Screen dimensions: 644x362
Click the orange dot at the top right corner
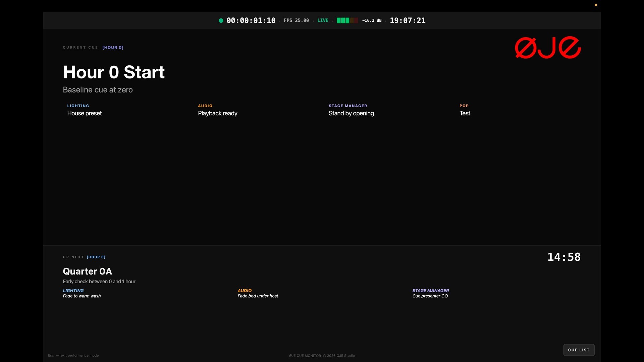click(x=596, y=5)
